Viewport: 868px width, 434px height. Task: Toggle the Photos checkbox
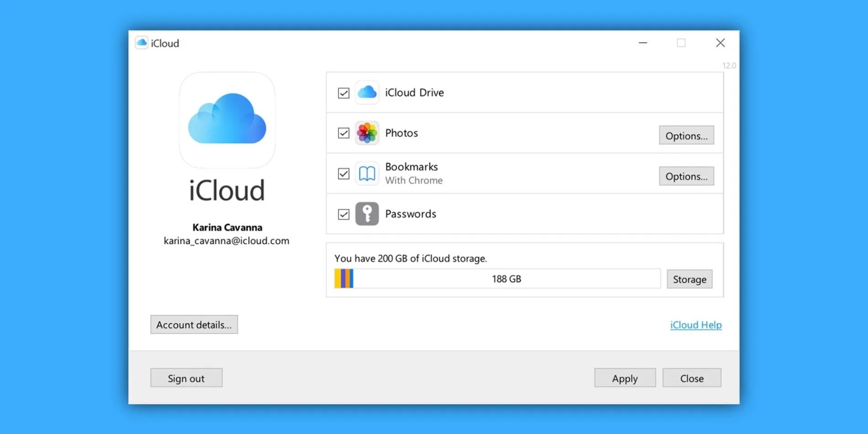point(344,133)
